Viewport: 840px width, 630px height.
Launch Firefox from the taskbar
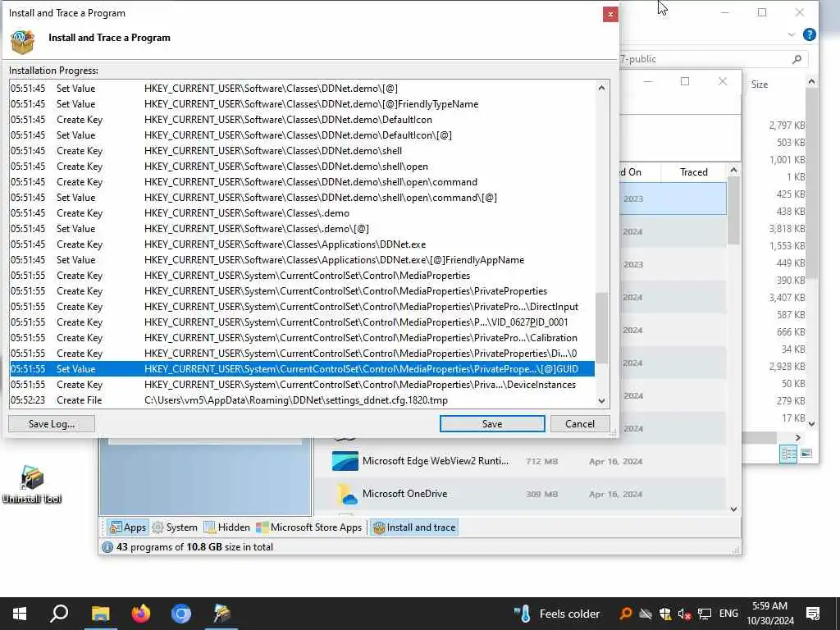tap(141, 614)
